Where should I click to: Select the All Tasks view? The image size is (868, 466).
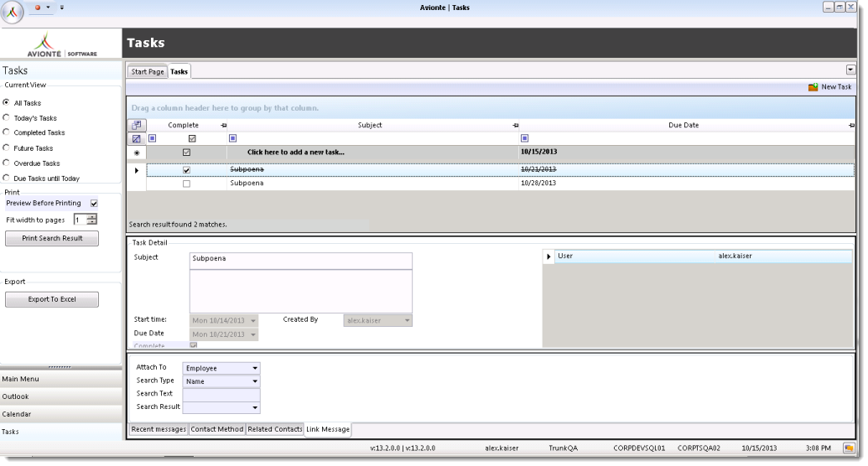(x=6, y=102)
